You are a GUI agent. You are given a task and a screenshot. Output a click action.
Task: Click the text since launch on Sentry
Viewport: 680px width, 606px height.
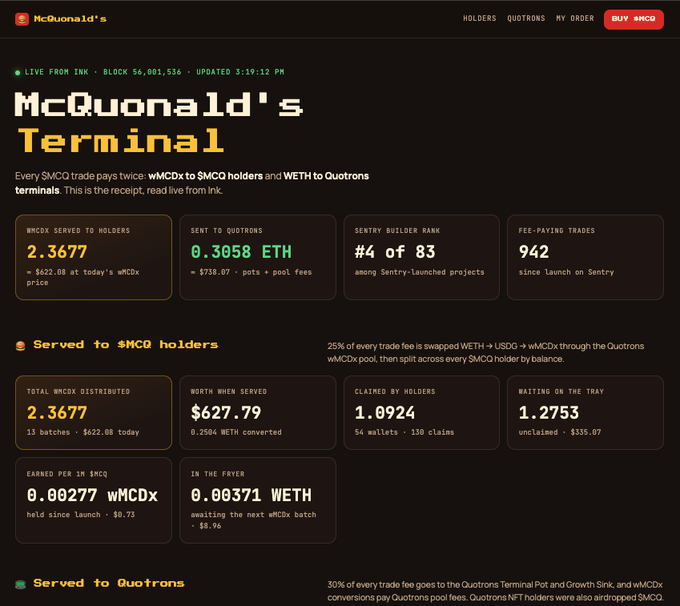pyautogui.click(x=566, y=272)
